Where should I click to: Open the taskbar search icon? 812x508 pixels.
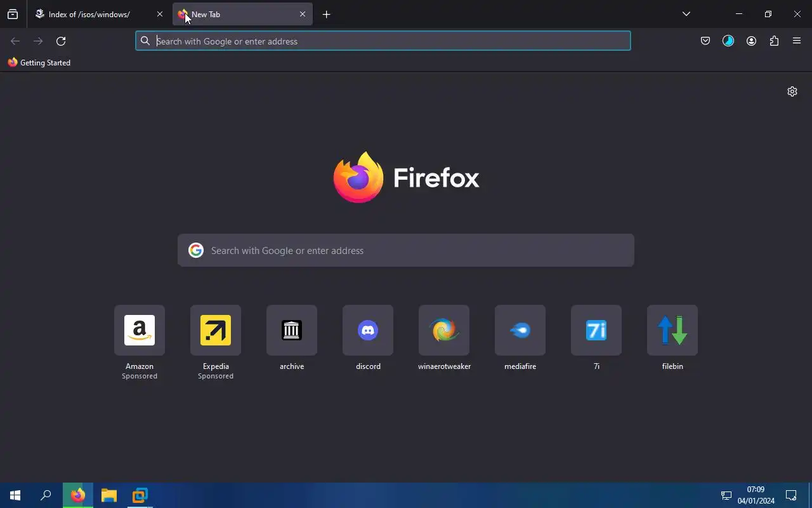tap(46, 495)
